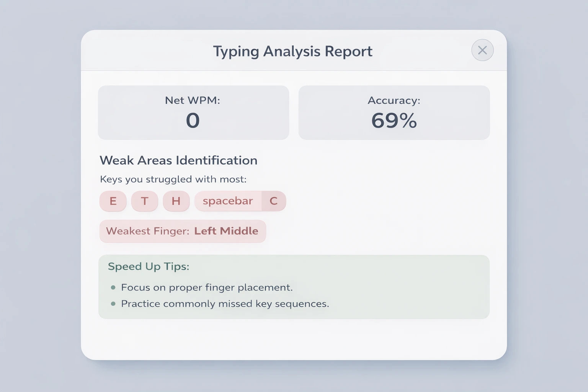This screenshot has height=392, width=588.
Task: Click the E key chip
Action: (x=113, y=201)
